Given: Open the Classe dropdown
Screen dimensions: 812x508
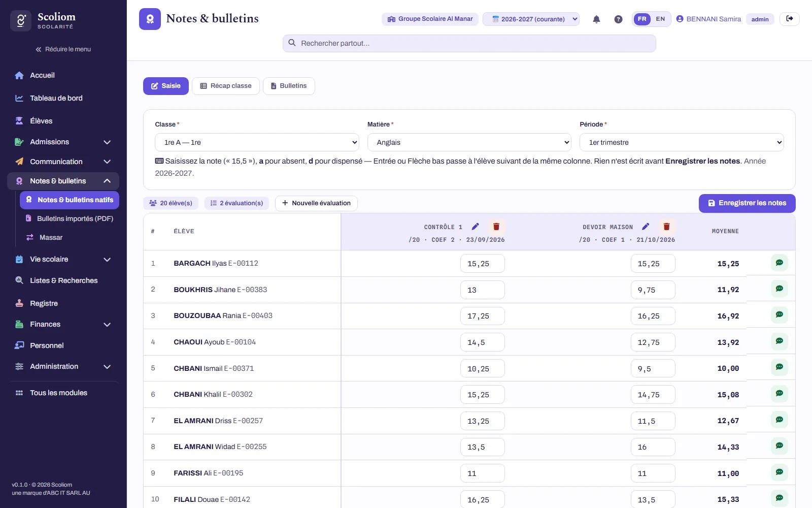Looking at the screenshot, I should [x=257, y=142].
